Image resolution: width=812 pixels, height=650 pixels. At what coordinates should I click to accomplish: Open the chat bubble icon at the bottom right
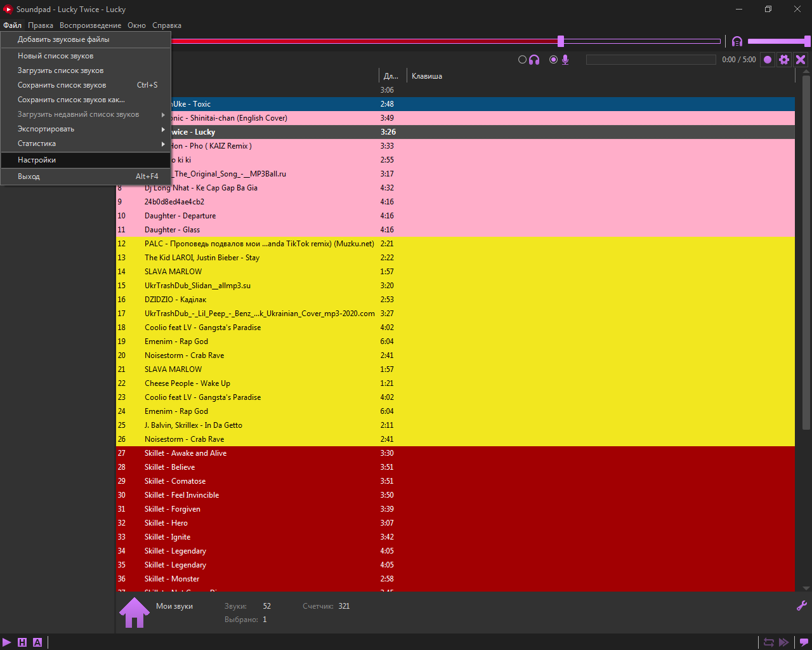(x=804, y=642)
